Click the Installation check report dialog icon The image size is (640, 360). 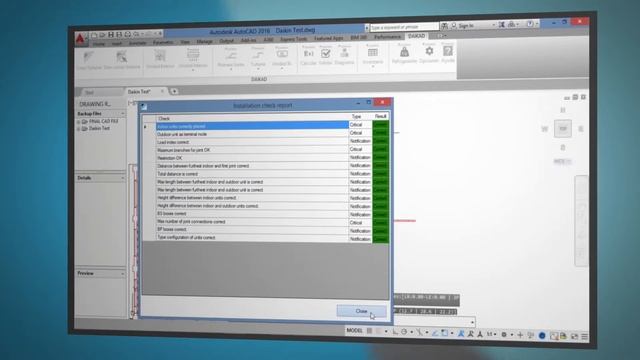pyautogui.click(x=144, y=107)
